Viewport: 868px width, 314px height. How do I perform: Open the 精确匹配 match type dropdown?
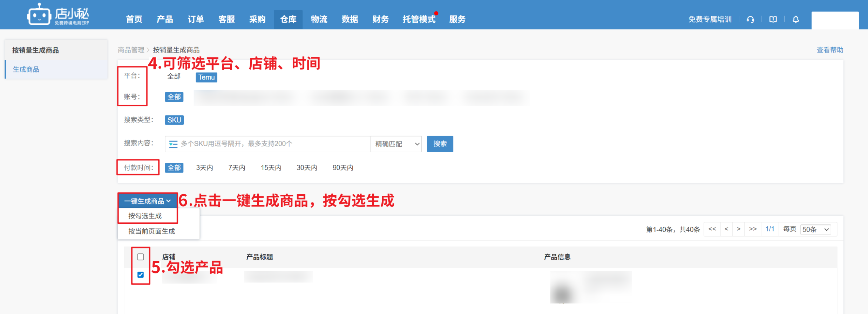pyautogui.click(x=396, y=144)
